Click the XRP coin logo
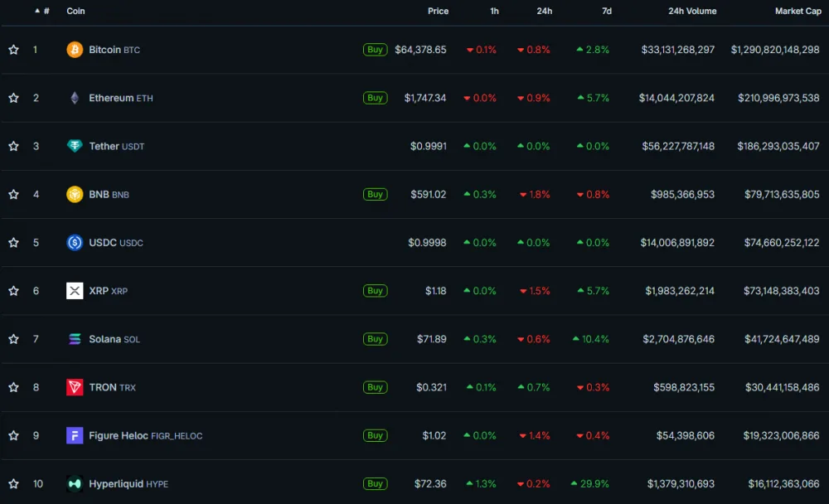The image size is (829, 504). coord(75,290)
